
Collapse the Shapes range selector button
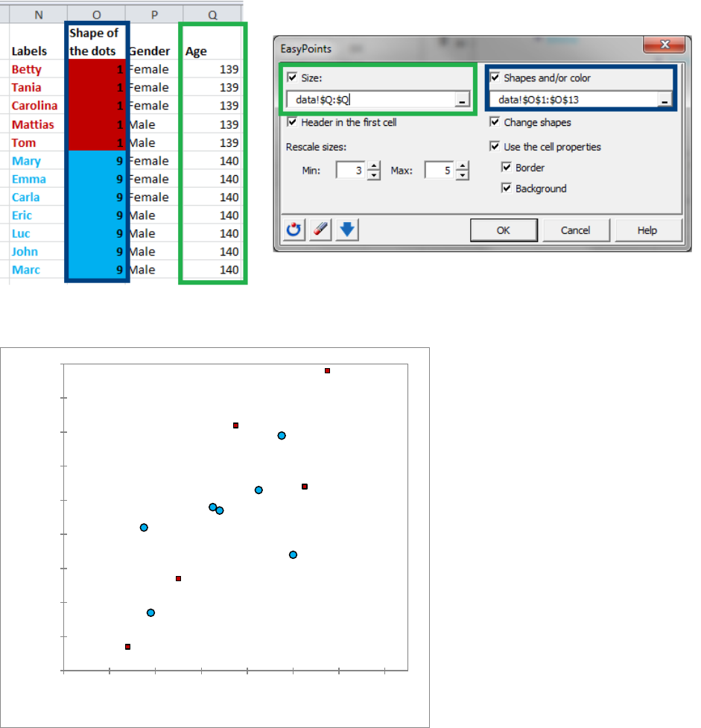[664, 99]
